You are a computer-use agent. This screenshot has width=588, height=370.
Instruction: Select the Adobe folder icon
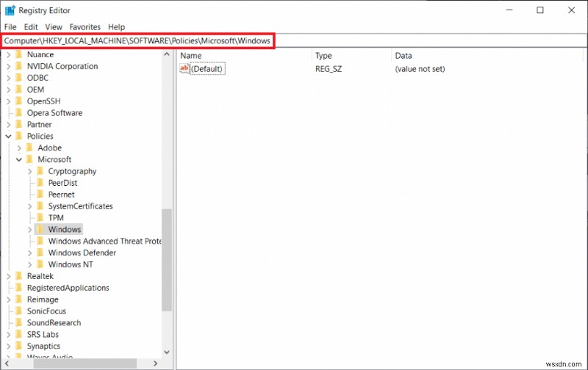29,148
